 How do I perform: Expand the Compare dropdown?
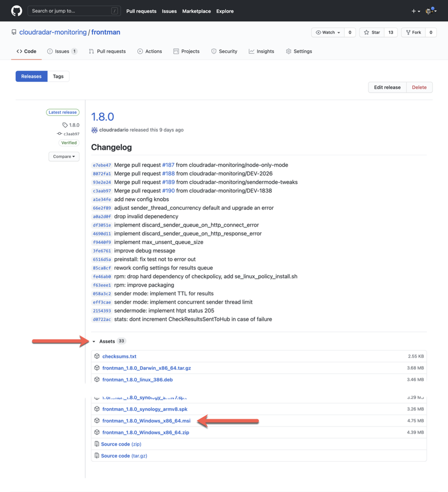(x=63, y=157)
